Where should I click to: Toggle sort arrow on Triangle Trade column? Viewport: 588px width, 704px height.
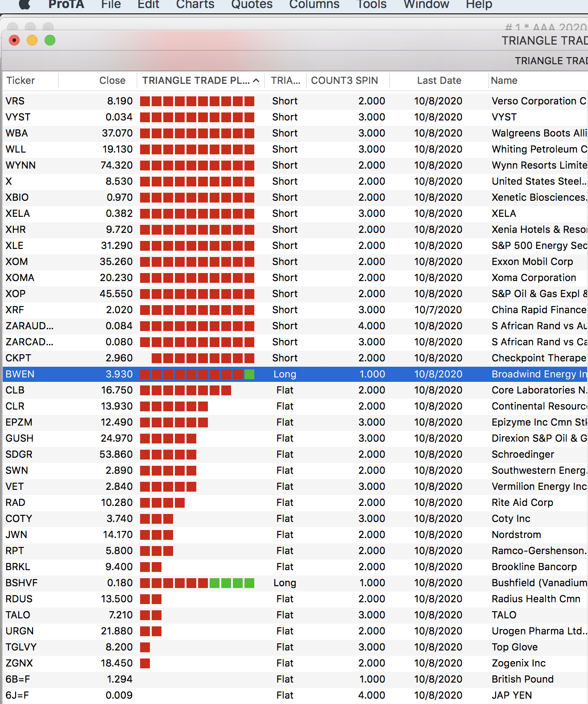point(256,80)
